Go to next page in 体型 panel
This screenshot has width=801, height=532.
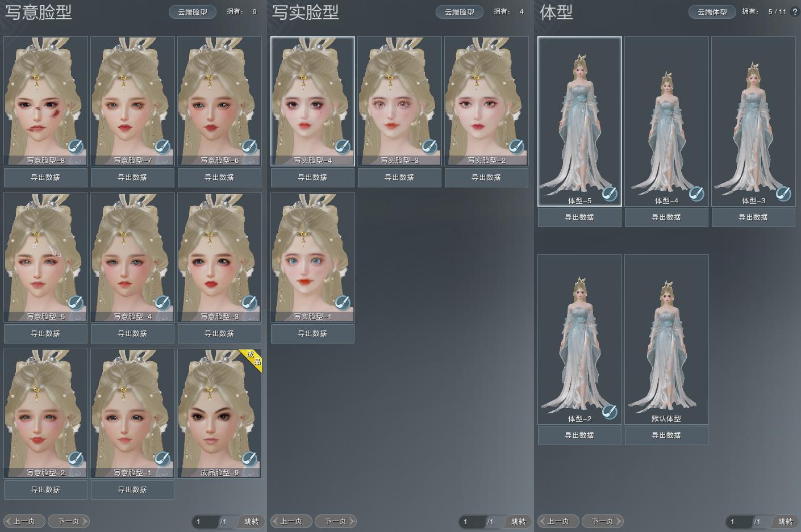pos(603,521)
